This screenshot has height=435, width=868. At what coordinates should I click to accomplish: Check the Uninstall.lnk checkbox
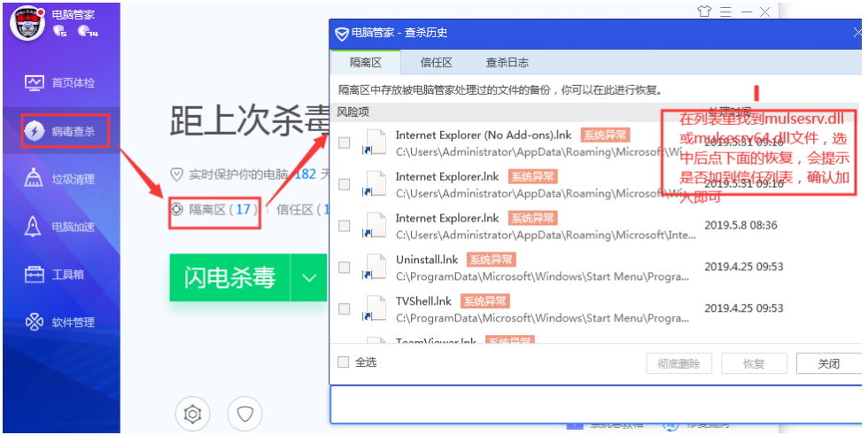[345, 268]
